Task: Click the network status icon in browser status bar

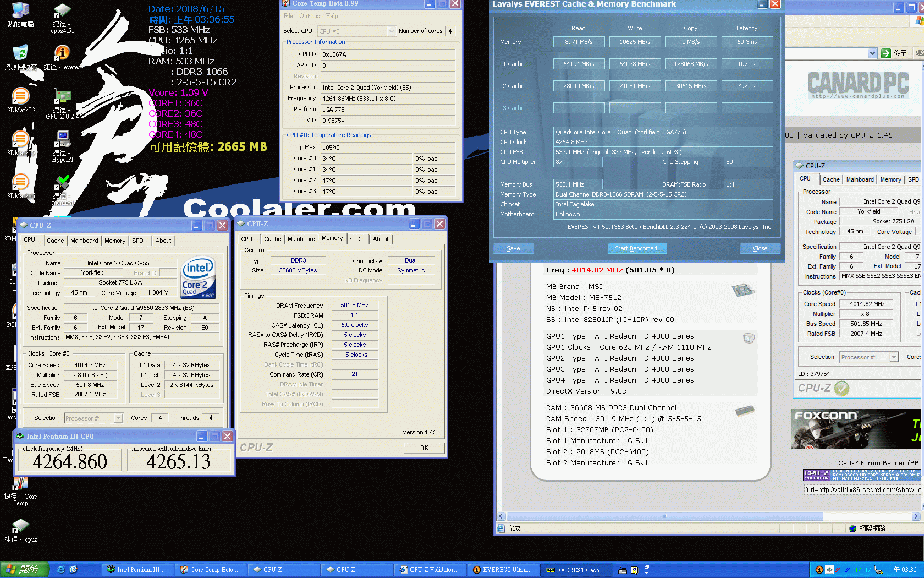Action: click(x=853, y=528)
